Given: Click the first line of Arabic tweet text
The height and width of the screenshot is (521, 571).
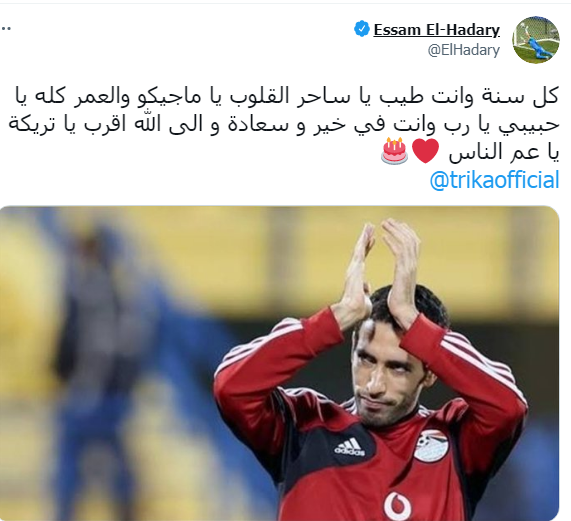Looking at the screenshot, I should 287,96.
